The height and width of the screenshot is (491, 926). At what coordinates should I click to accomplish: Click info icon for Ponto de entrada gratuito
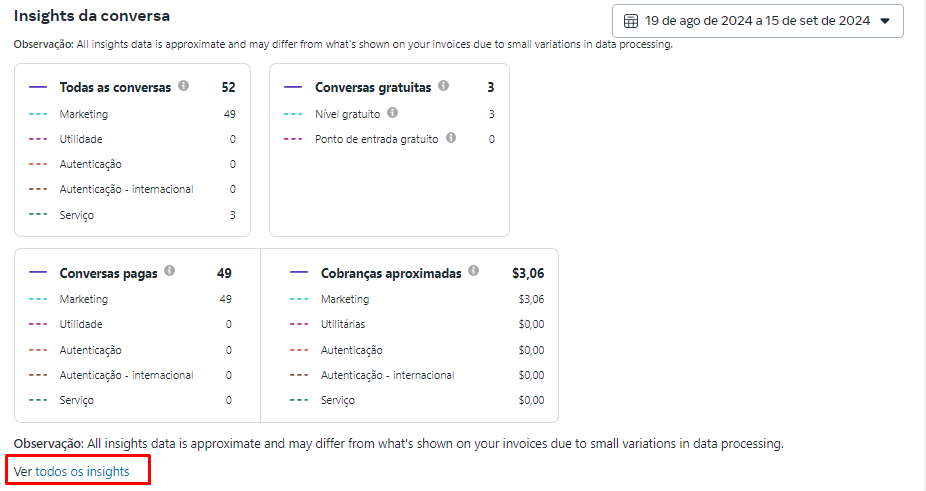451,138
